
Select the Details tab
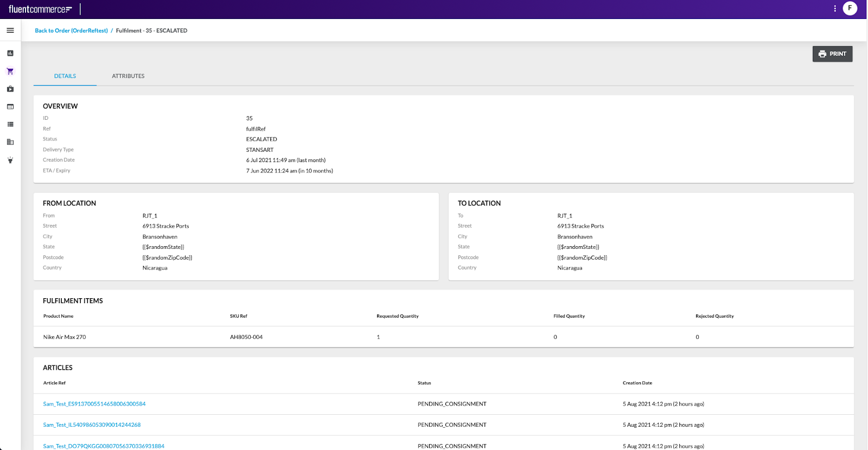pyautogui.click(x=65, y=76)
